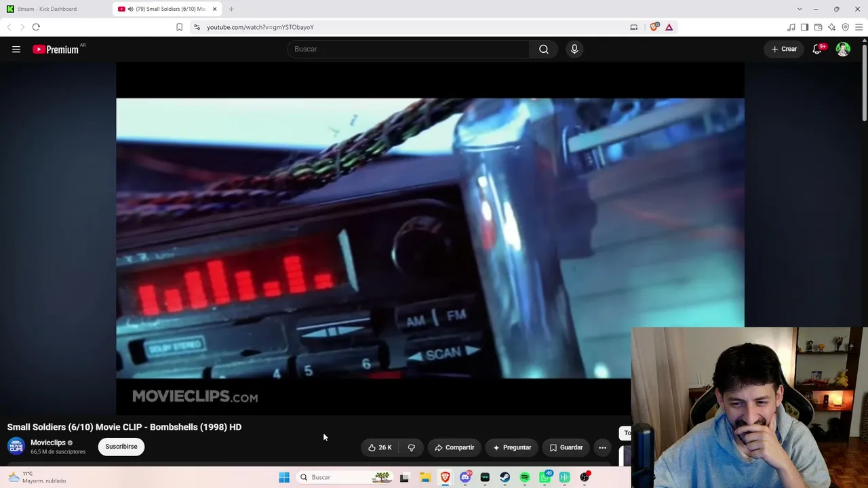This screenshot has height=488, width=868.
Task: Click the video player to pause
Action: tap(430, 239)
